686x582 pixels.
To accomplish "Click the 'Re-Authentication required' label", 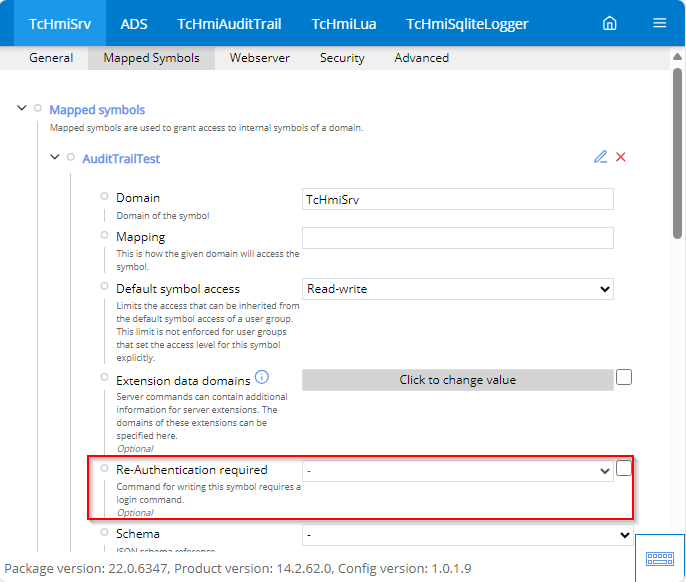I will [x=192, y=470].
